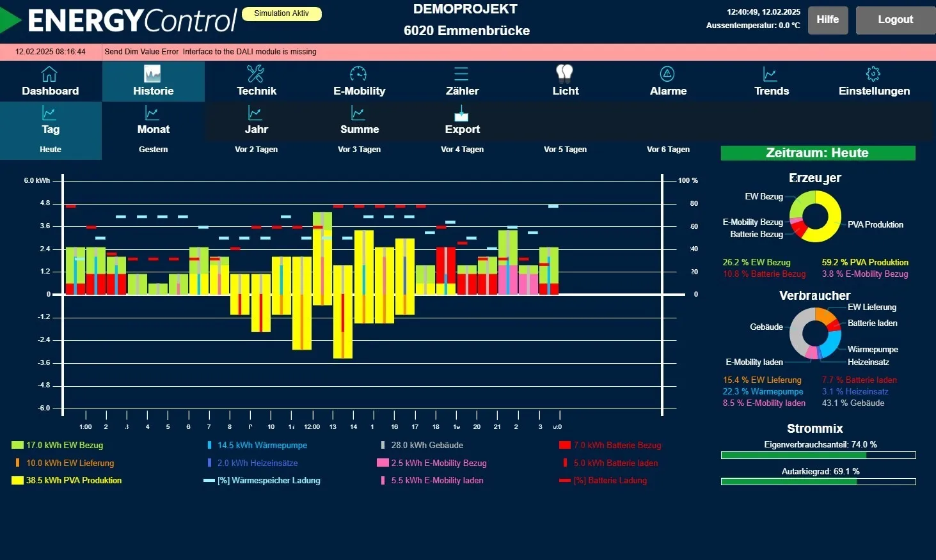Select the Gestern day tab
The image size is (936, 560).
point(154,150)
